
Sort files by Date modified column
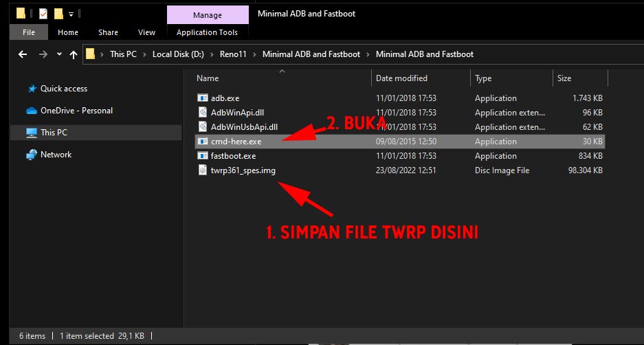point(401,78)
